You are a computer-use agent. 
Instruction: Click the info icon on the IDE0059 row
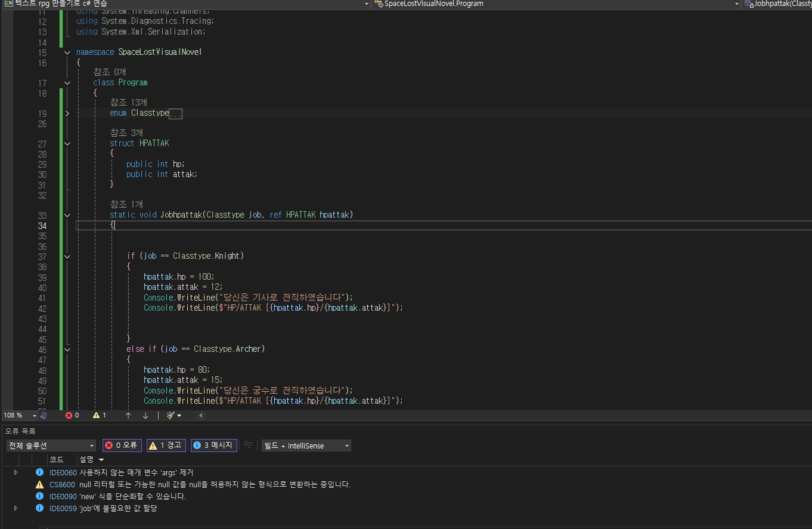point(40,508)
